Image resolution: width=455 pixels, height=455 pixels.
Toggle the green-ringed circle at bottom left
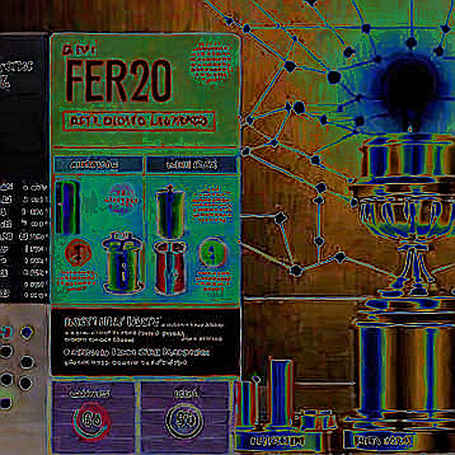click(6, 403)
